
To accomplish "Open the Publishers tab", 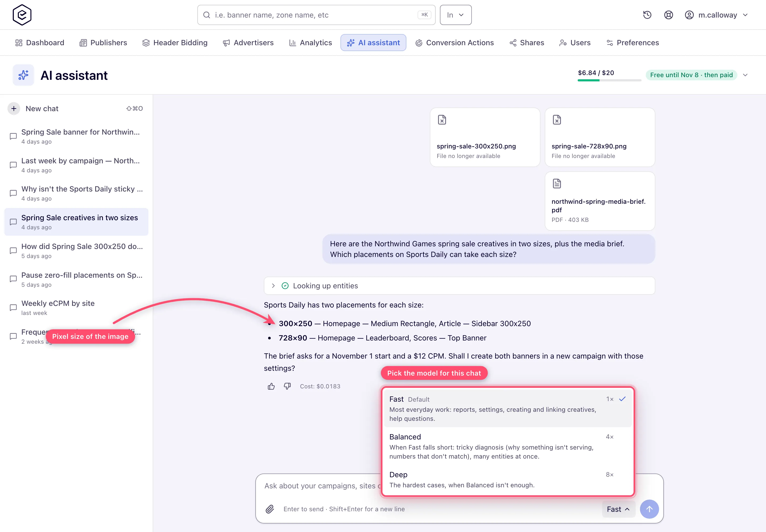I will pyautogui.click(x=103, y=43).
